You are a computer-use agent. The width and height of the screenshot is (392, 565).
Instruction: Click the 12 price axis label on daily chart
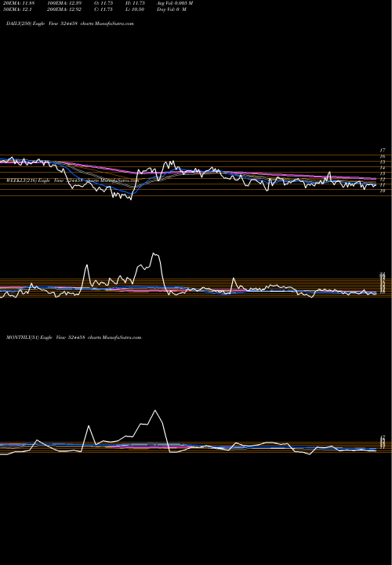point(383,180)
